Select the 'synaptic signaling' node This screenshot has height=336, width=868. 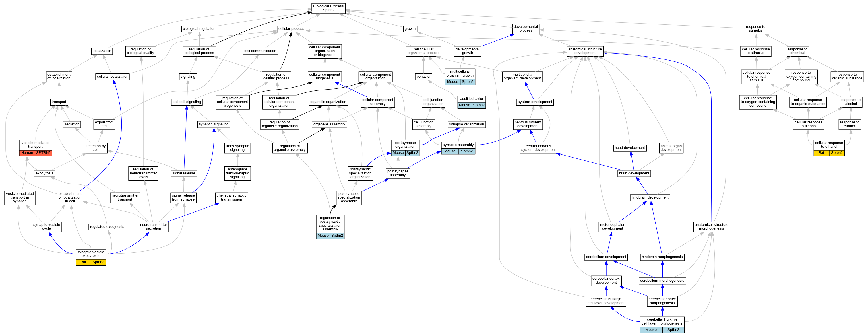[214, 125]
